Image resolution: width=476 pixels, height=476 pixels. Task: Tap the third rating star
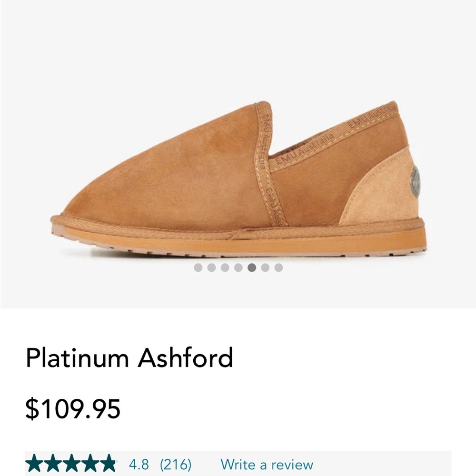[71, 464]
